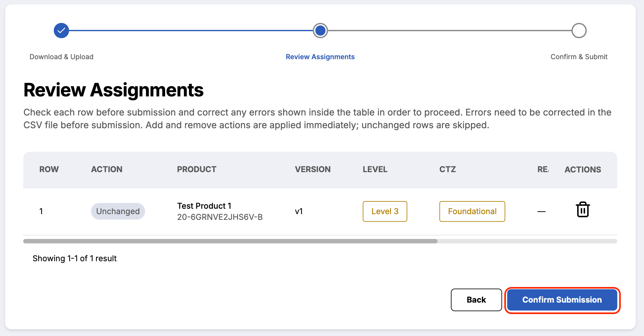Click the PRODUCT column header

[x=197, y=169]
